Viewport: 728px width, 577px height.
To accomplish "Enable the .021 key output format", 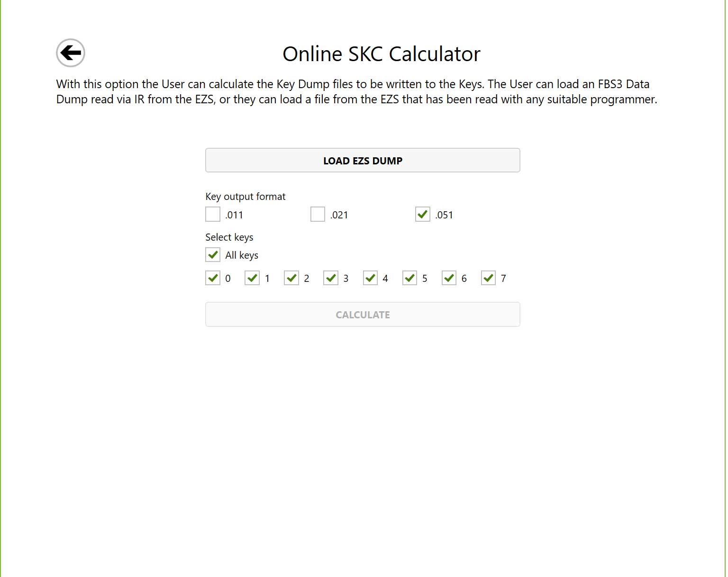I will pos(318,214).
